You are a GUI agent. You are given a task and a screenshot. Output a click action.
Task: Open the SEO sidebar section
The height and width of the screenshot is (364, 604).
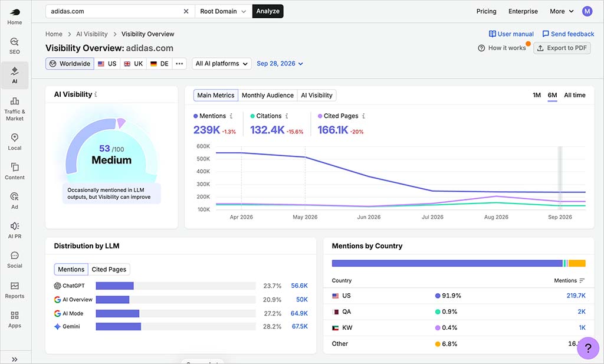[15, 46]
